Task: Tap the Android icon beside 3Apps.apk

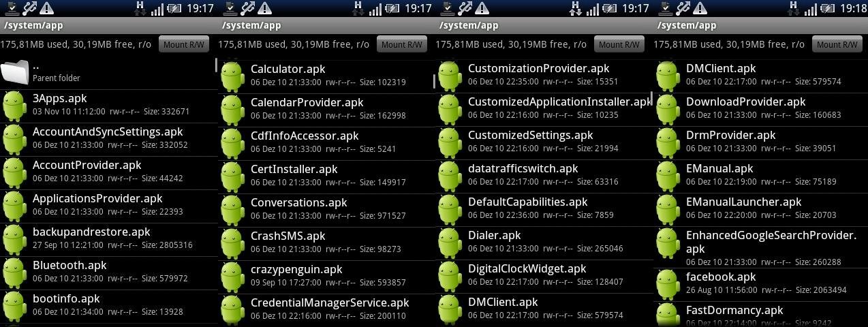Action: point(15,106)
